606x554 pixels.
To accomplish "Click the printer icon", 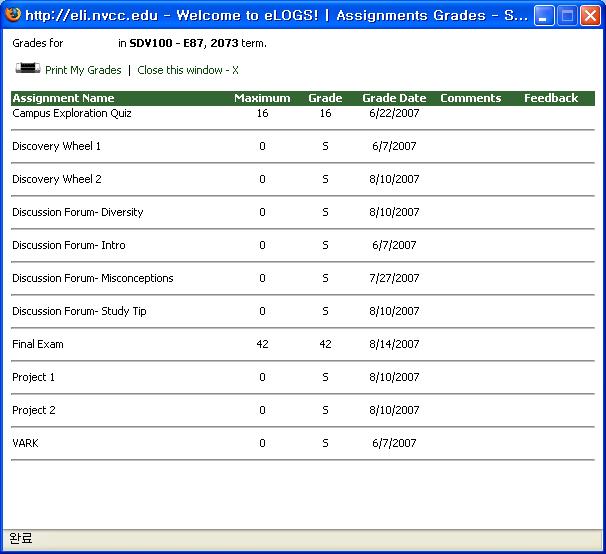I will (x=27, y=69).
